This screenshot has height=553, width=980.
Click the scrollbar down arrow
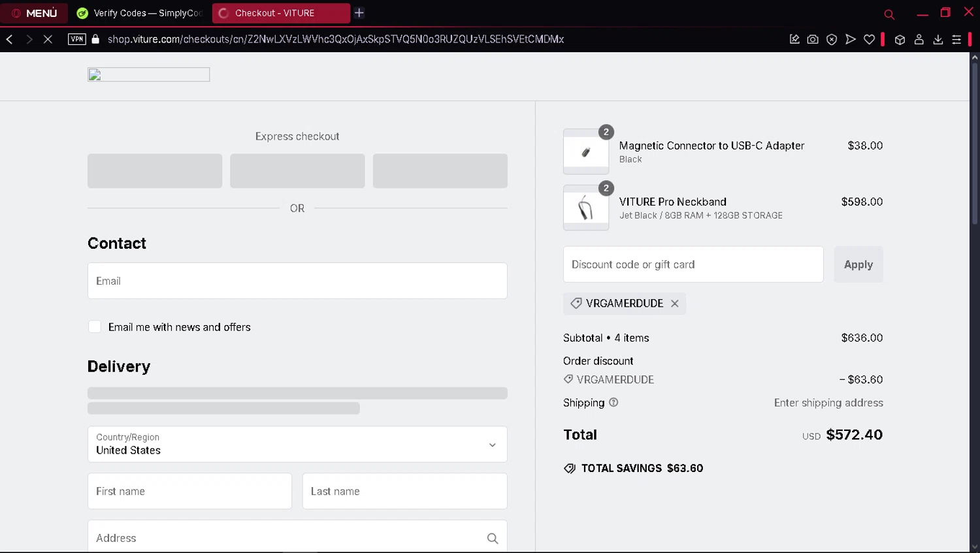(975, 547)
